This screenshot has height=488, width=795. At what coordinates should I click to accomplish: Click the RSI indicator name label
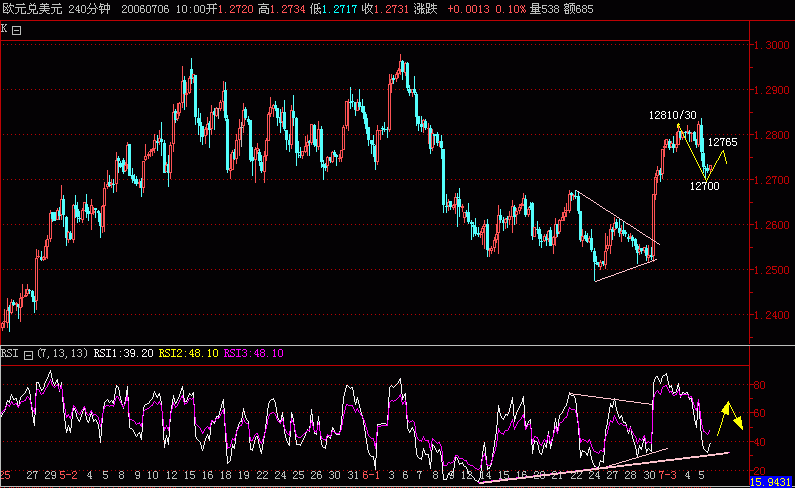(x=10, y=353)
